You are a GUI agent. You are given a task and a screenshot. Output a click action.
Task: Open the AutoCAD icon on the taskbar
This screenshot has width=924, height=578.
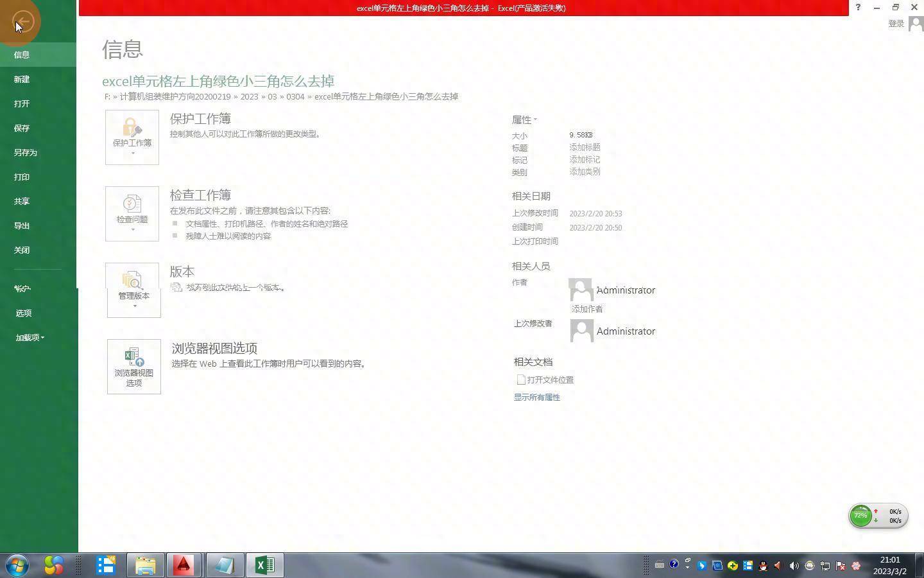coord(185,566)
